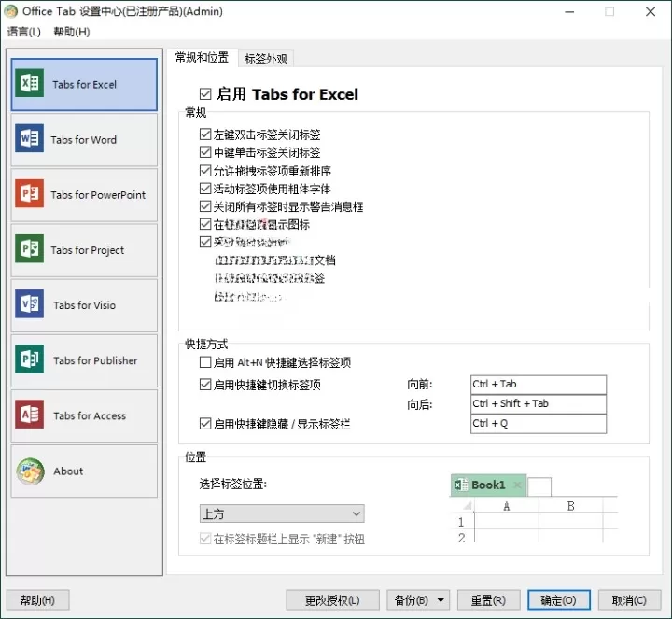Toggle 活动标签项使用粗体字体 checkbox
The width and height of the screenshot is (672, 619).
click(x=205, y=189)
